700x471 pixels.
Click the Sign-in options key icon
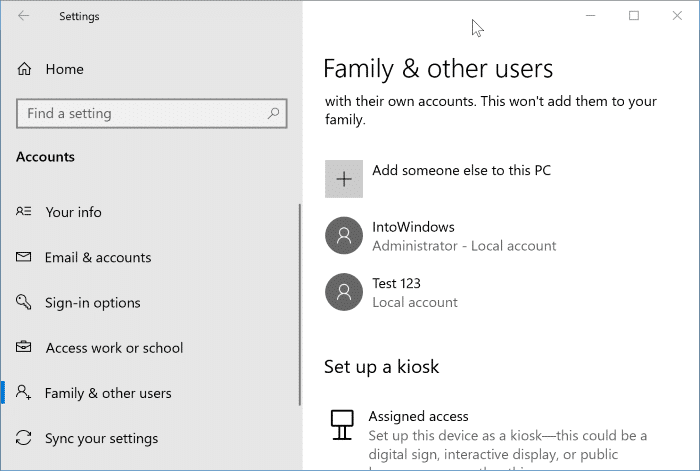25,303
